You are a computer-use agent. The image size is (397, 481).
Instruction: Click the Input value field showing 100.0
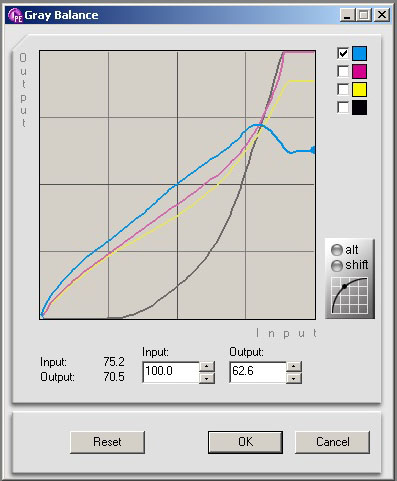(171, 372)
